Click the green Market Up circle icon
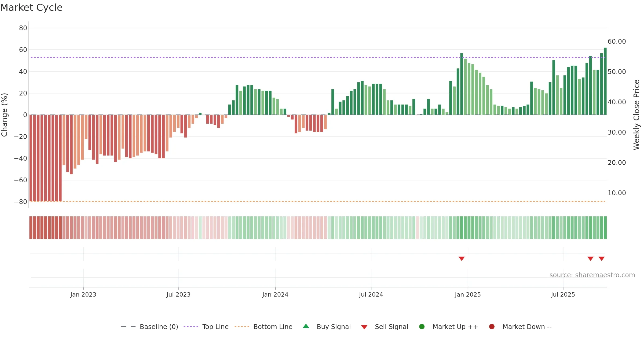 coord(422,327)
